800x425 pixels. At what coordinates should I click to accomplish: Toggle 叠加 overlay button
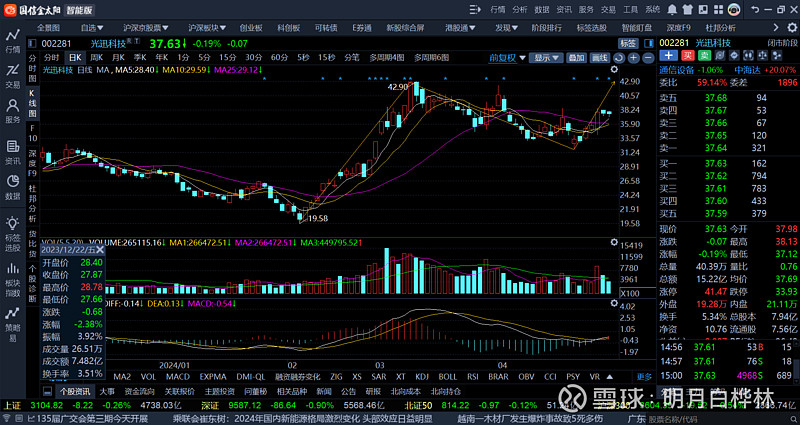tap(577, 58)
